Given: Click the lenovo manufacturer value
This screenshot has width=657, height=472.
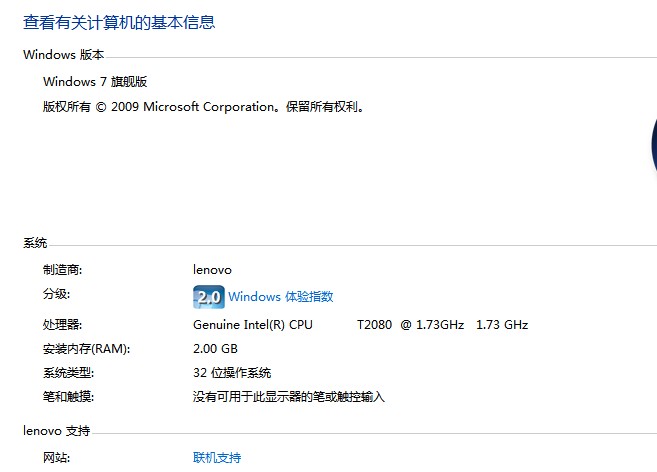Looking at the screenshot, I should (212, 270).
